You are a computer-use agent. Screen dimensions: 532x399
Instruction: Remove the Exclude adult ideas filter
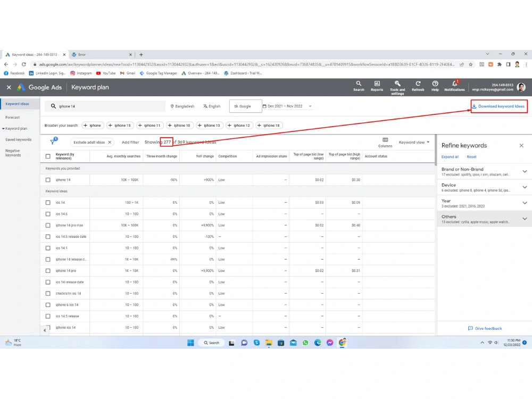click(110, 142)
